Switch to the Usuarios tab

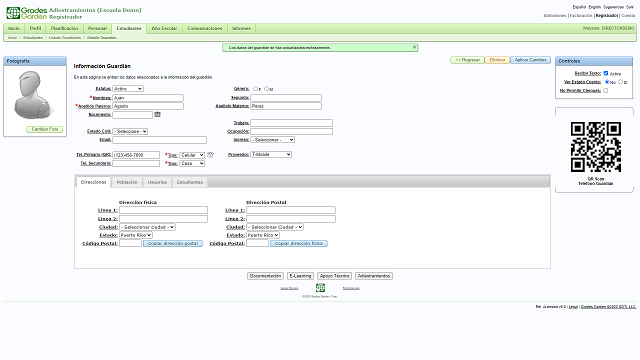pos(157,182)
